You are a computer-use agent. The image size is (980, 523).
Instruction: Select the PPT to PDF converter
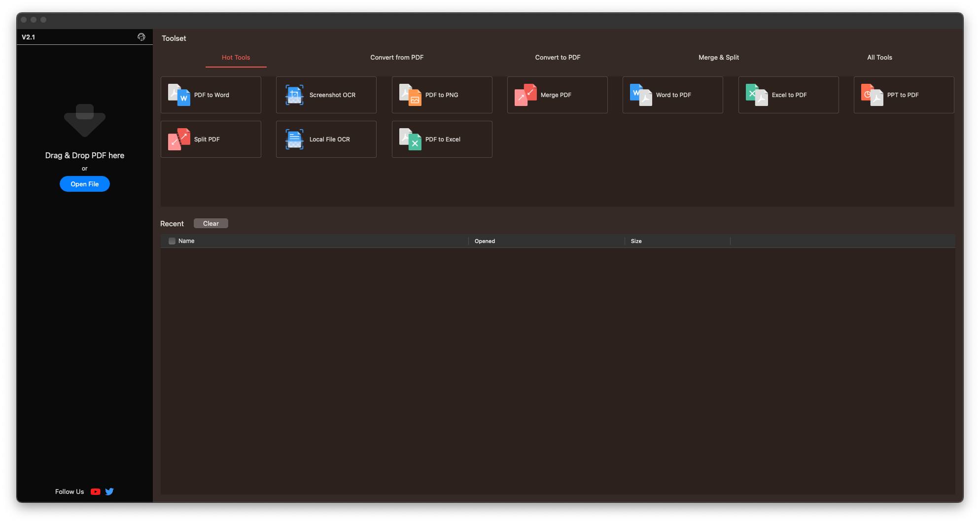point(904,95)
